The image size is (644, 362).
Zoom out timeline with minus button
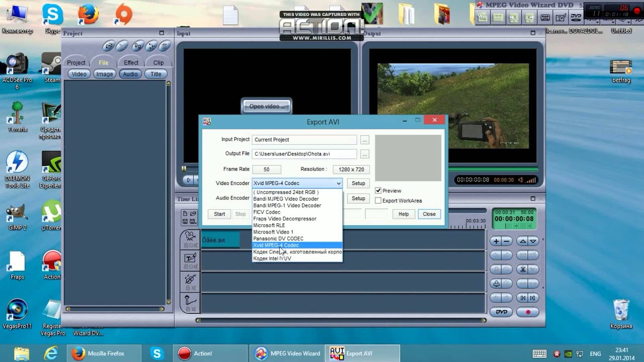click(507, 241)
